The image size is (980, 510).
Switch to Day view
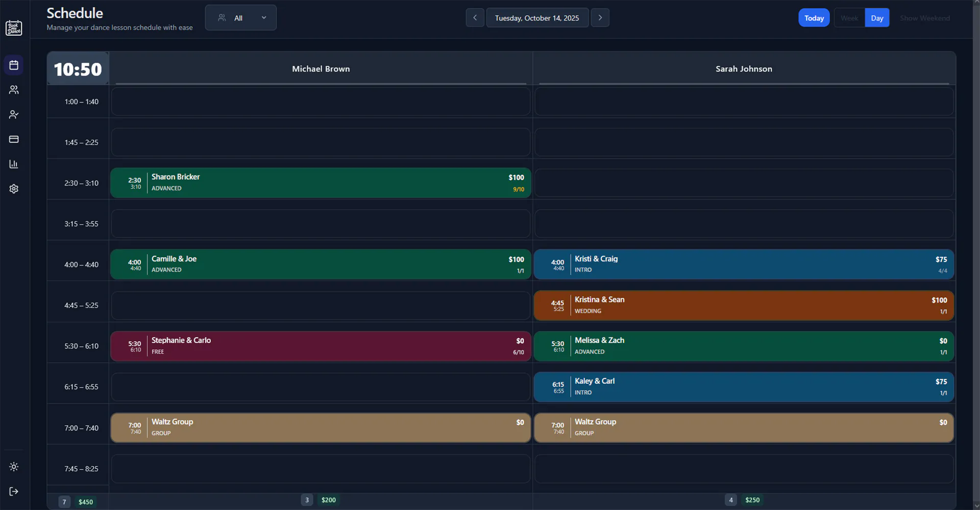click(877, 18)
